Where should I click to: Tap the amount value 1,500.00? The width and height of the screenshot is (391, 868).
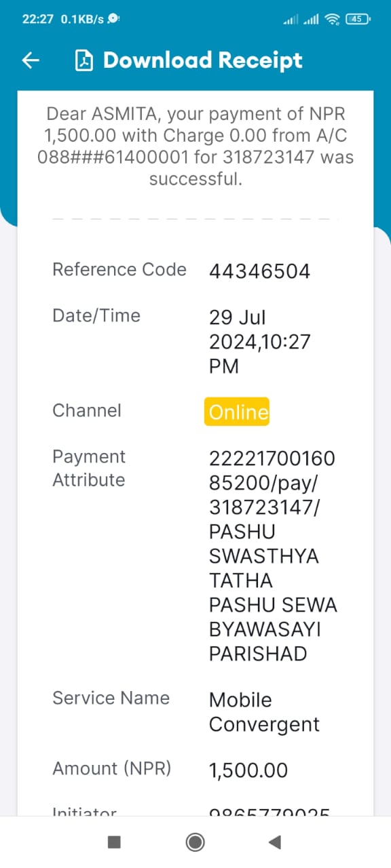tap(248, 770)
